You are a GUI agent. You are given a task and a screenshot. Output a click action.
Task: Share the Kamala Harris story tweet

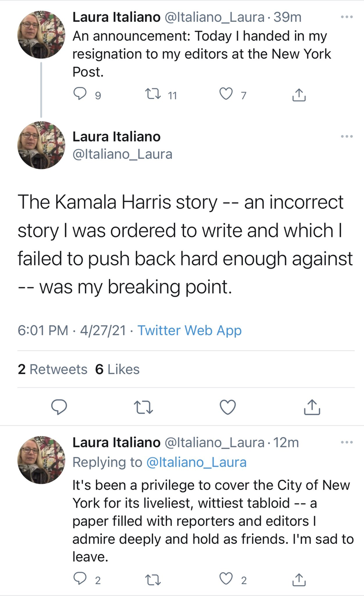(x=311, y=407)
